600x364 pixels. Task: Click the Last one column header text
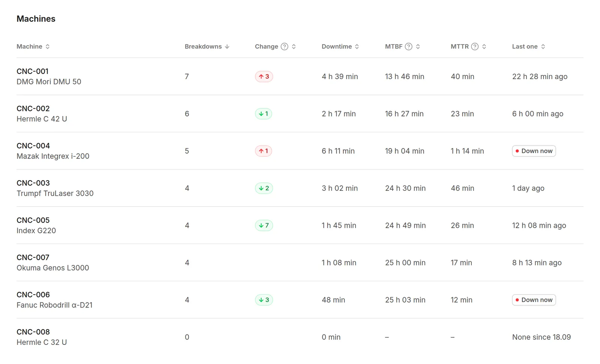pyautogui.click(x=525, y=46)
